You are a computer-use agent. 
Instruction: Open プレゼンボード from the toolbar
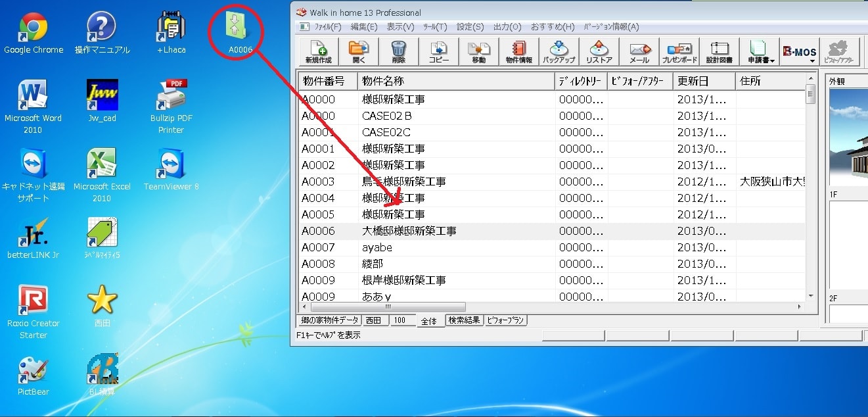pos(679,51)
